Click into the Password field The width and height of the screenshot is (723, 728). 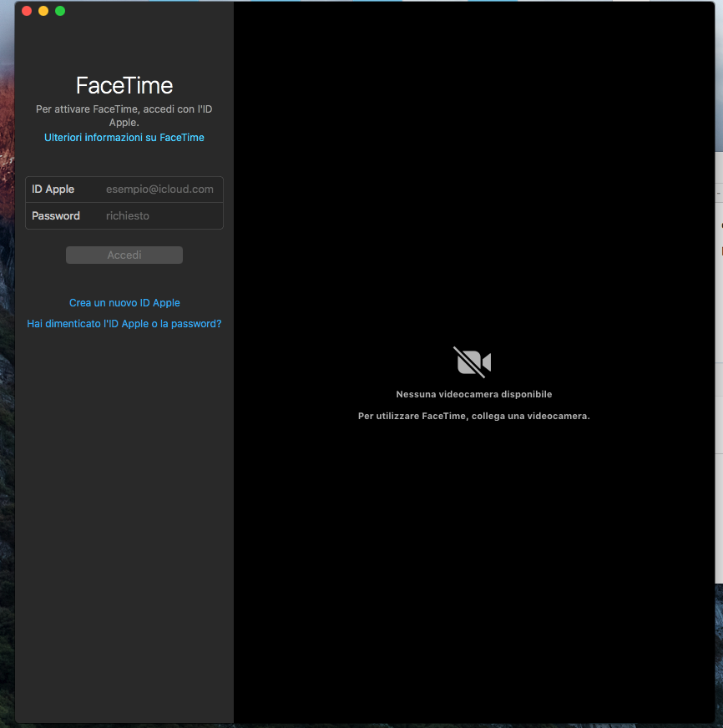pos(160,216)
